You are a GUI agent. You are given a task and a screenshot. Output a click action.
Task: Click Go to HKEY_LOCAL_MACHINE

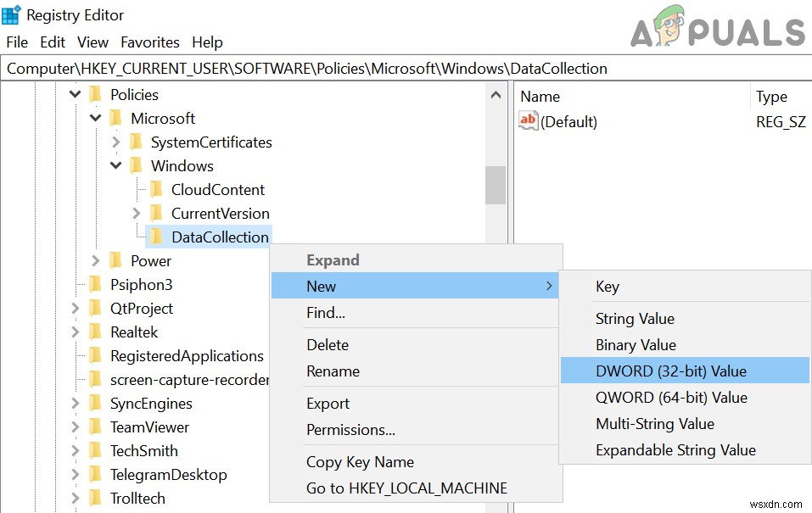click(406, 488)
